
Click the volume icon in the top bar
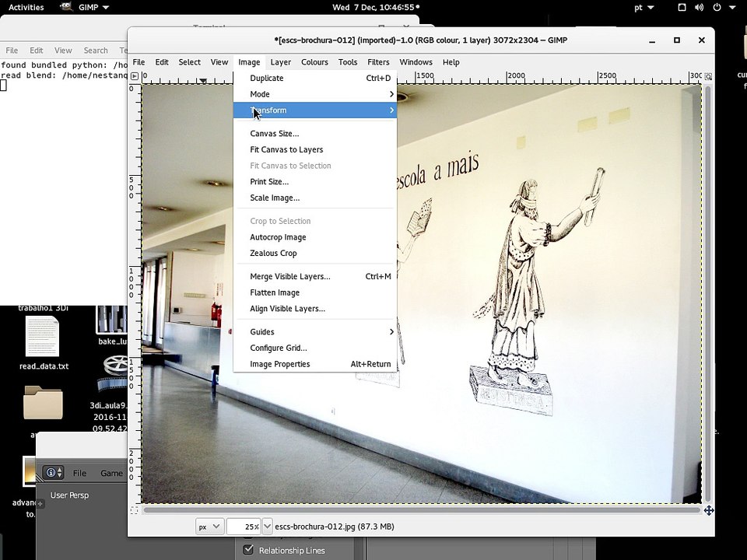[x=699, y=7]
